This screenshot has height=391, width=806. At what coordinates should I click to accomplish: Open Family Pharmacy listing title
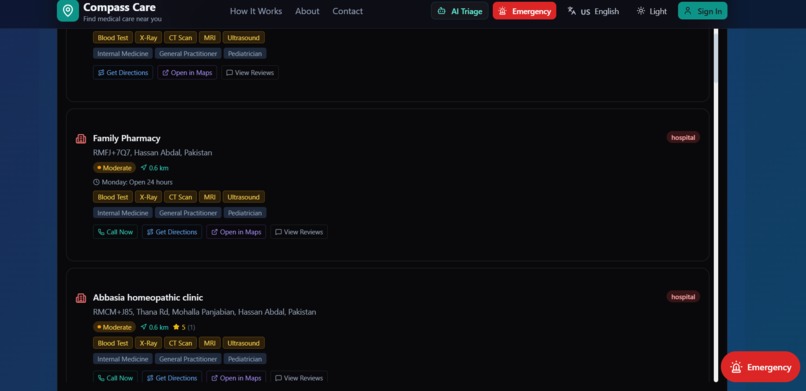(x=126, y=138)
